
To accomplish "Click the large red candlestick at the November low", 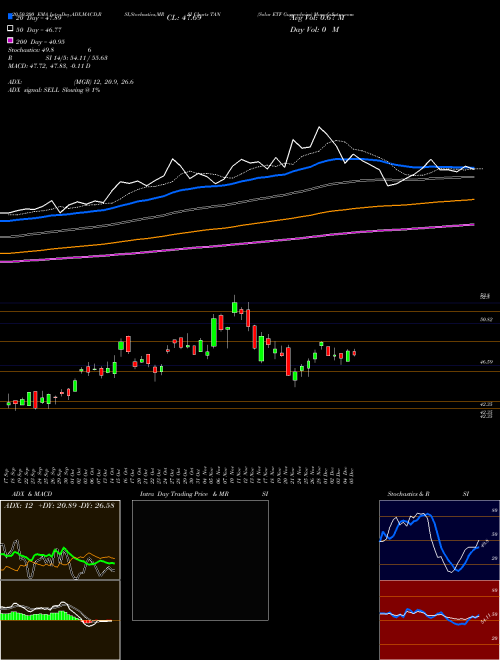I will 288,361.
